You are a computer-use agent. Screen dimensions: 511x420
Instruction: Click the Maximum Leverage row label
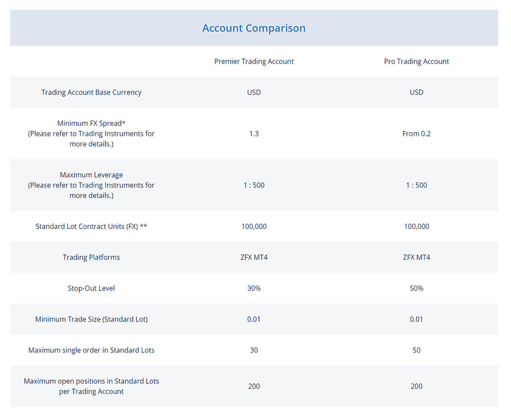[91, 175]
